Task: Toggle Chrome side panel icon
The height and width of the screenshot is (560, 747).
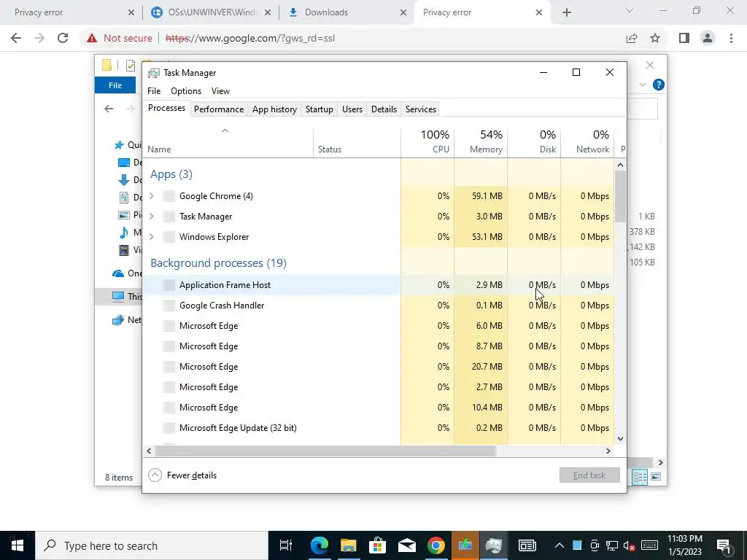Action: (684, 38)
